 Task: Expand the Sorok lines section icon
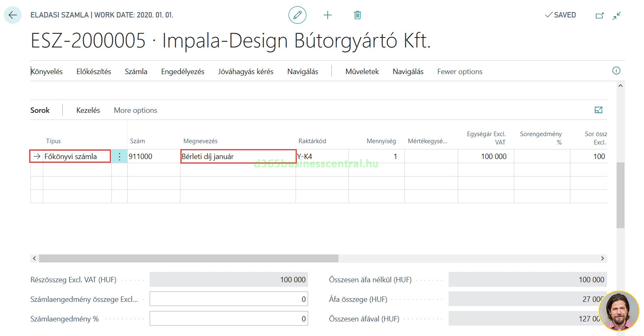point(598,110)
